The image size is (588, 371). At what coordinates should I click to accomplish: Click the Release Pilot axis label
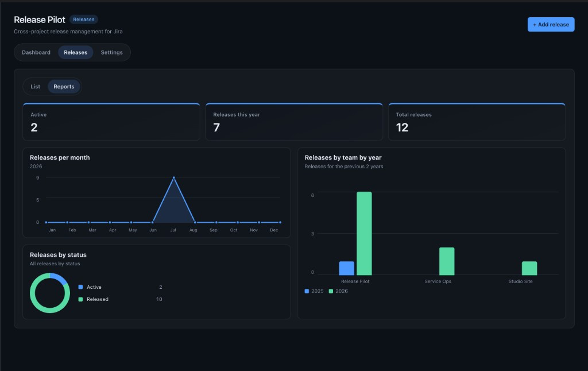(x=355, y=281)
